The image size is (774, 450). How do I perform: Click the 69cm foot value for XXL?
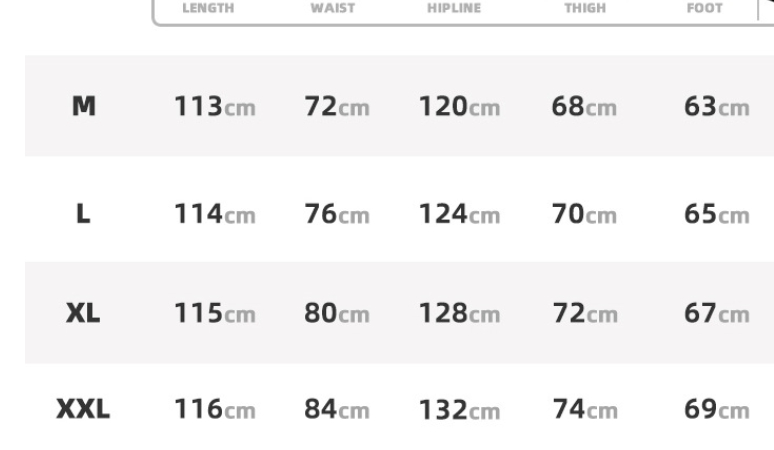coord(716,409)
